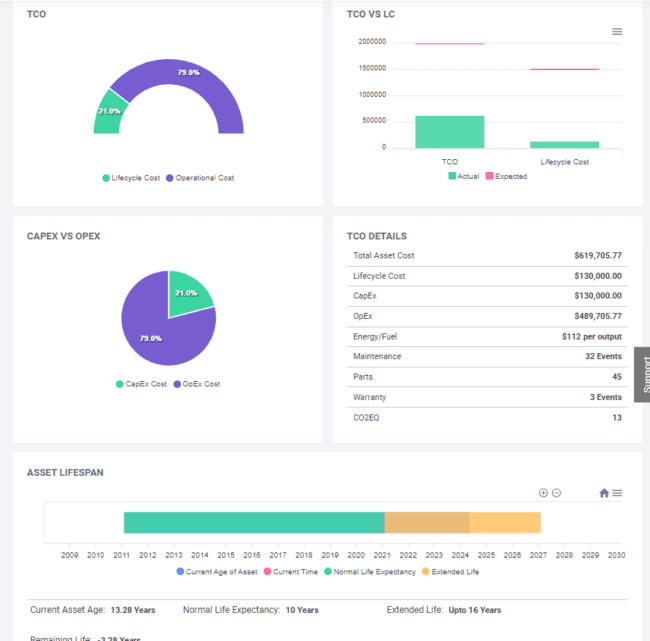Select the CapEx row label

click(x=365, y=296)
